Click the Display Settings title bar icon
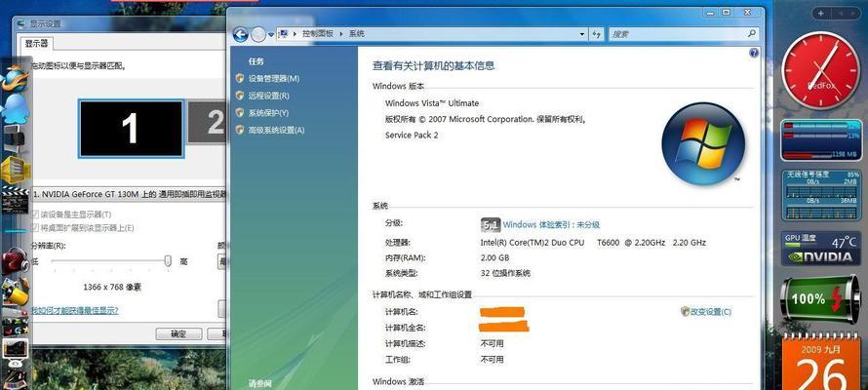This screenshot has width=868, height=390. point(21,23)
